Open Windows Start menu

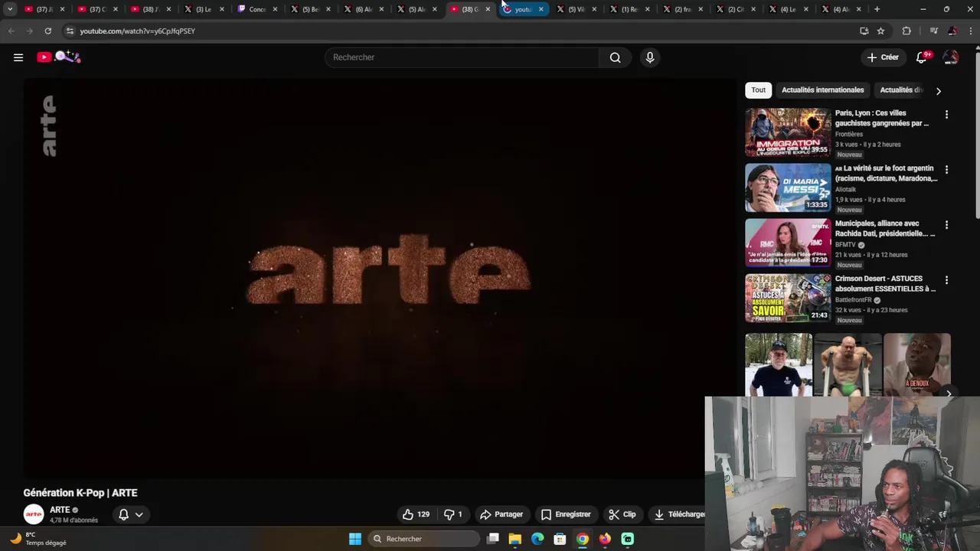click(x=355, y=539)
